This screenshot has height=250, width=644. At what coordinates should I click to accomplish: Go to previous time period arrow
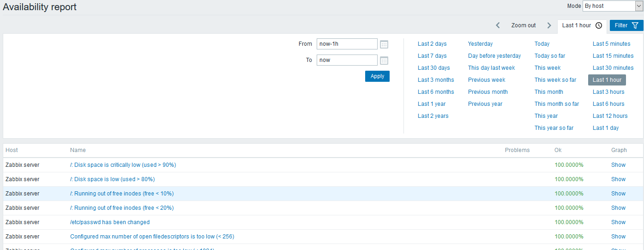(498, 25)
